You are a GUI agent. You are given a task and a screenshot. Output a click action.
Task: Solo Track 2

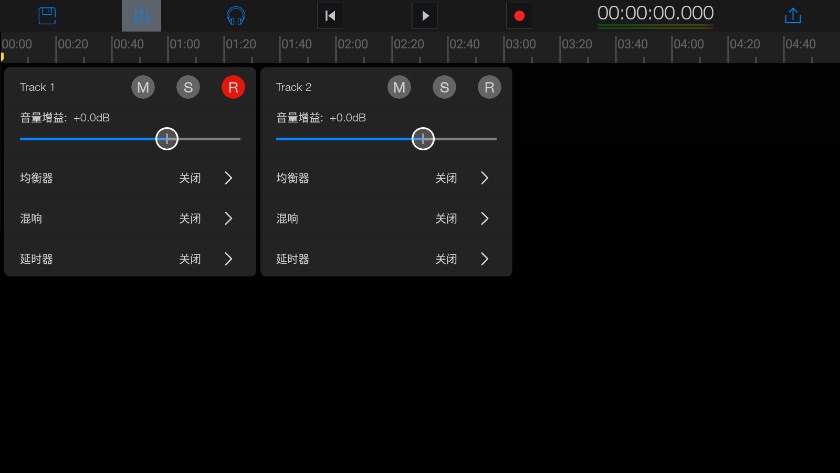[x=444, y=87]
